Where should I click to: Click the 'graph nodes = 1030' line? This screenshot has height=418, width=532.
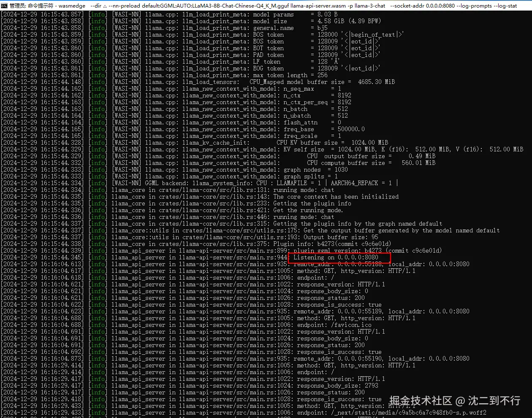coord(174,170)
